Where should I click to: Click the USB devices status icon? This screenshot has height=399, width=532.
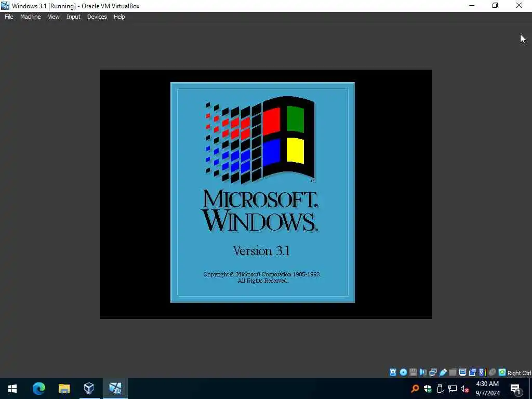pyautogui.click(x=443, y=372)
